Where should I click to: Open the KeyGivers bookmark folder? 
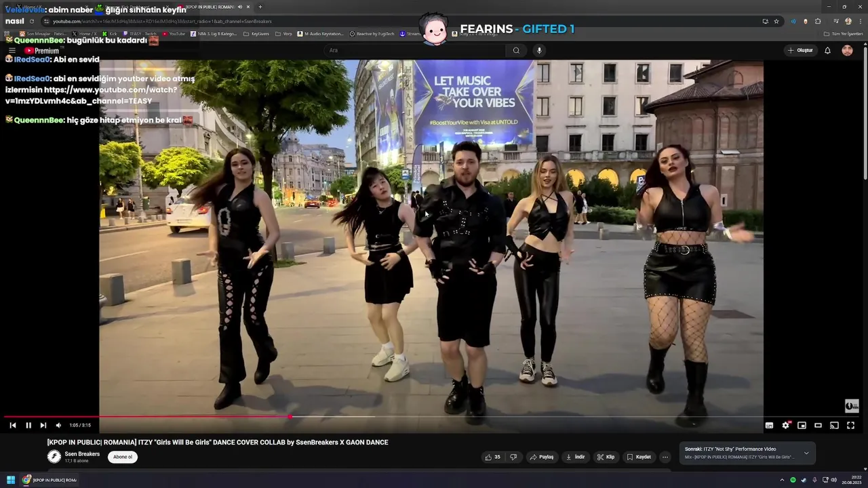tap(256, 34)
